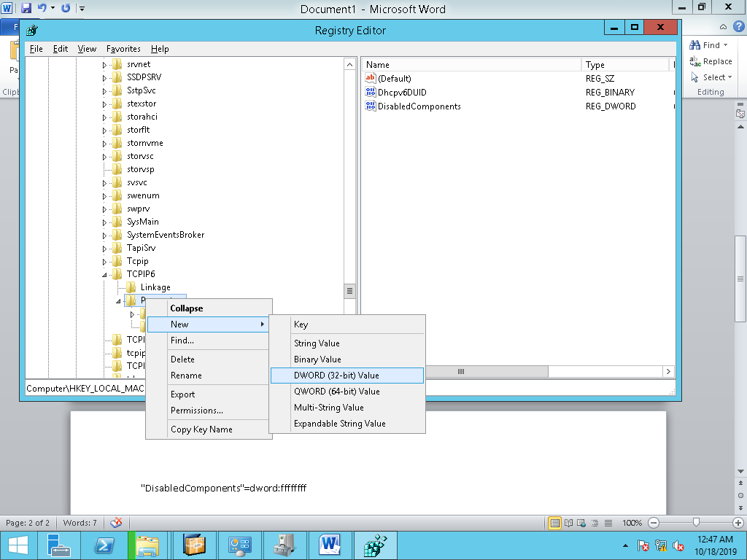The width and height of the screenshot is (747, 560).
Task: Open Select dropdown in Word ribbon
Action: click(x=711, y=77)
